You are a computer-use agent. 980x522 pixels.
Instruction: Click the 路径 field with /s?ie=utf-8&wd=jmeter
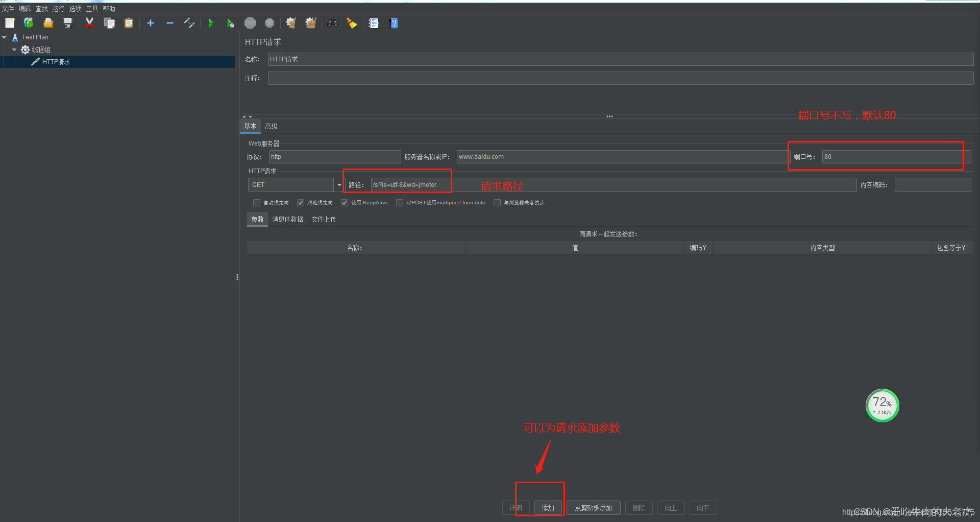click(614, 185)
